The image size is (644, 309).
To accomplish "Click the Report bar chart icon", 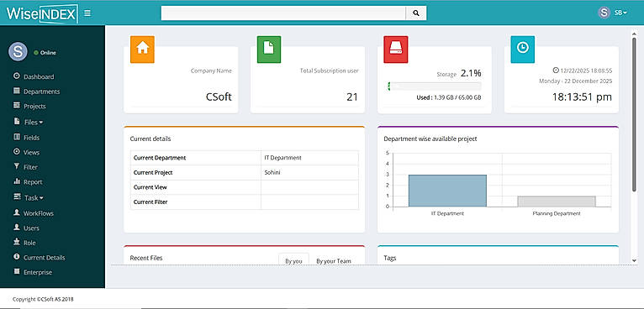I will click(17, 181).
